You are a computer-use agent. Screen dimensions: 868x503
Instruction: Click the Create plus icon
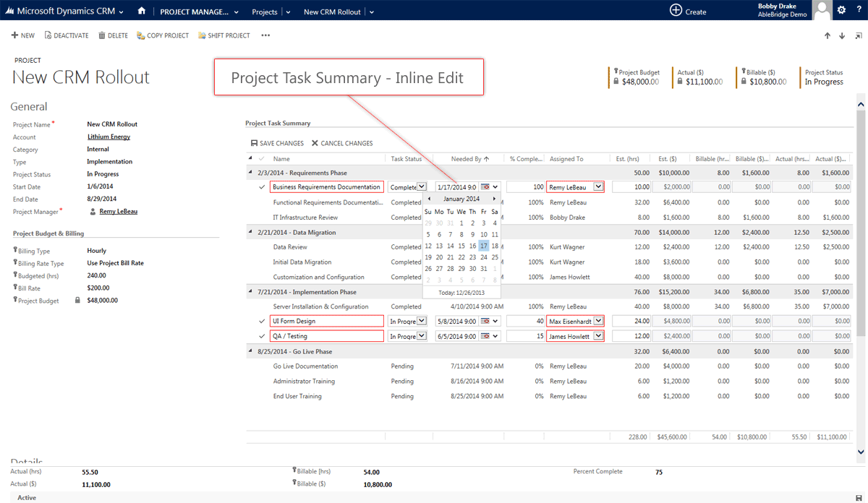[676, 10]
